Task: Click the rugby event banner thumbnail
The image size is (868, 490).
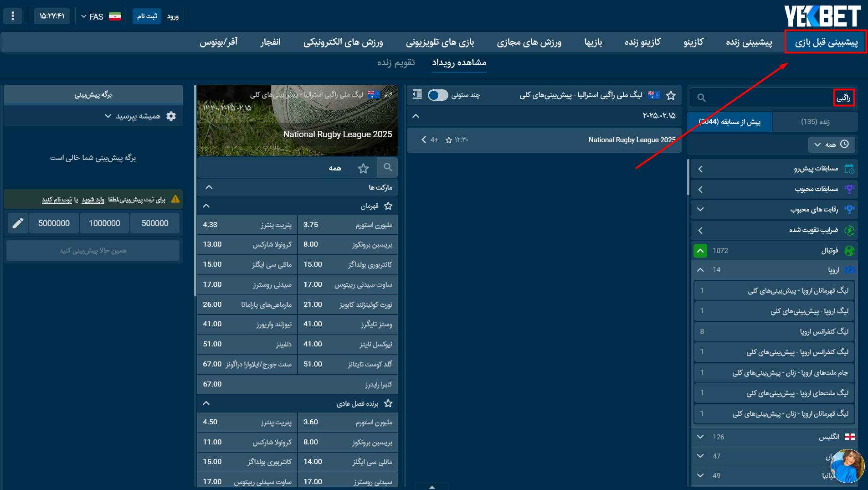Action: [298, 120]
